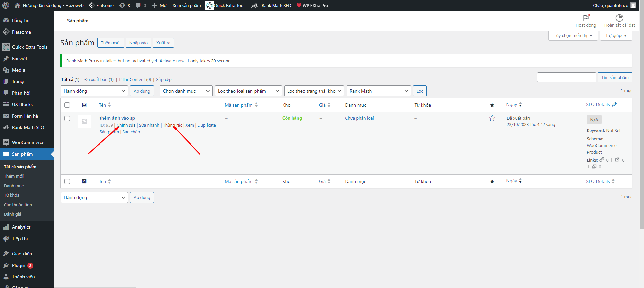Click the Hoàn tất cài đặt progress icon
Image resolution: width=644 pixels, height=288 pixels.
tap(619, 18)
